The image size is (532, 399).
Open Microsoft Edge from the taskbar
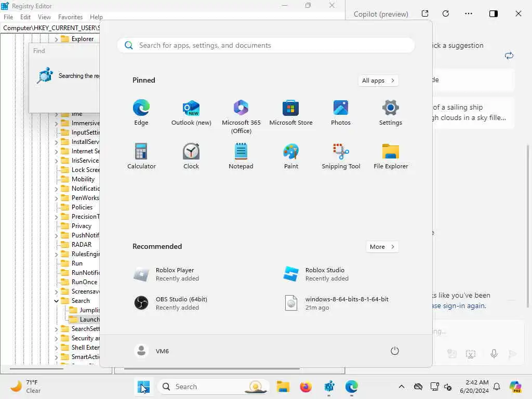(x=352, y=387)
